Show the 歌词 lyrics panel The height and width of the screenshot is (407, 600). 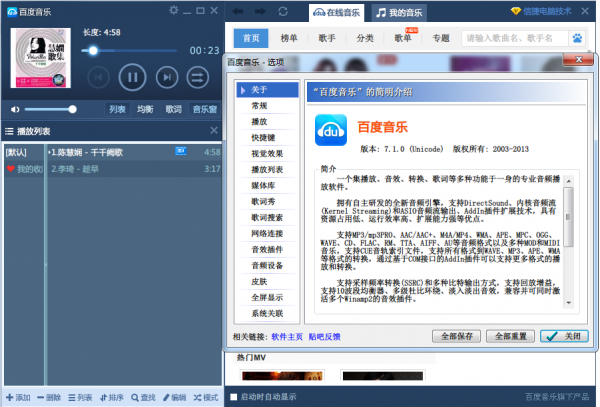[173, 109]
